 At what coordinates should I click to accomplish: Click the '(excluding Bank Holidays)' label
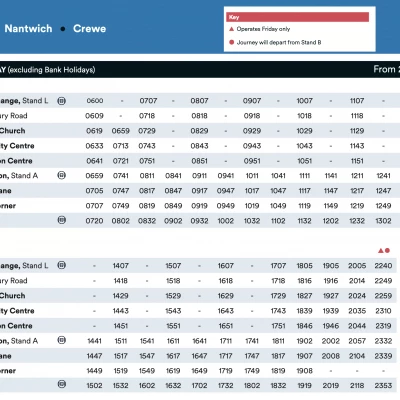pos(51,70)
